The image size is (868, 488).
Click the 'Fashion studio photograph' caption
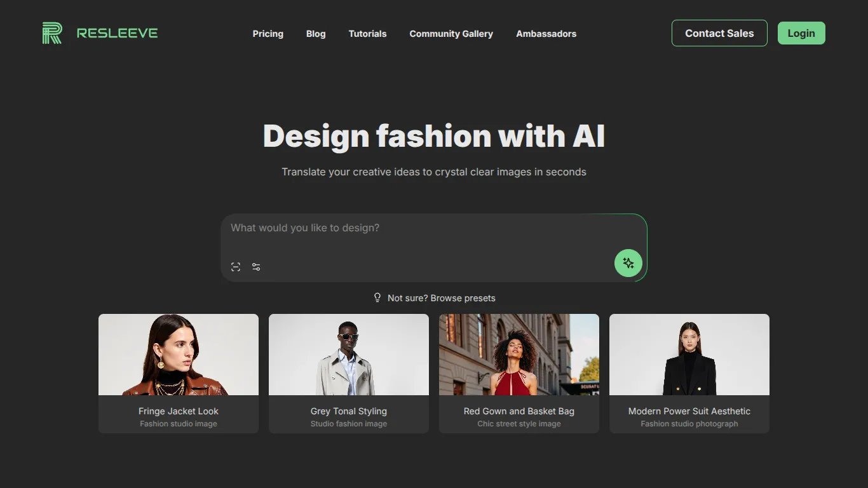pyautogui.click(x=689, y=424)
